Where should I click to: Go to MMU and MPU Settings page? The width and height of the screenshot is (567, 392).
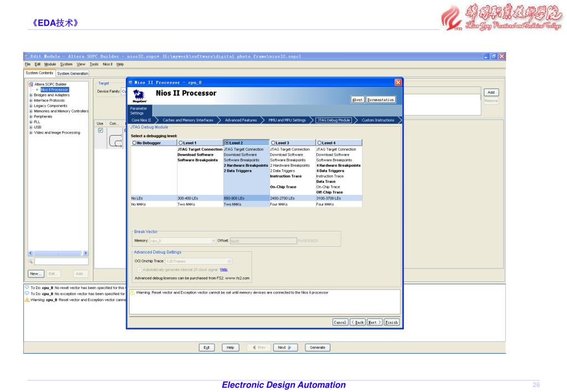(287, 120)
